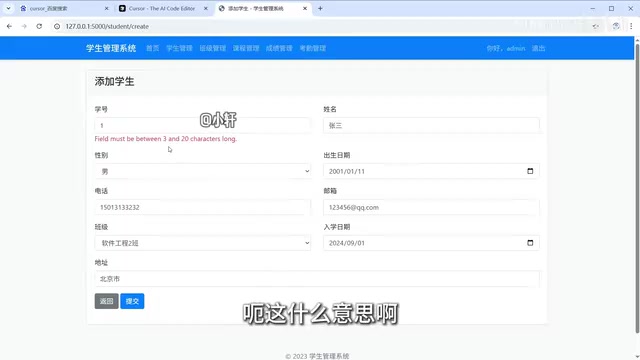Focus the 电话 input field
640x360 pixels.
pyautogui.click(x=202, y=207)
